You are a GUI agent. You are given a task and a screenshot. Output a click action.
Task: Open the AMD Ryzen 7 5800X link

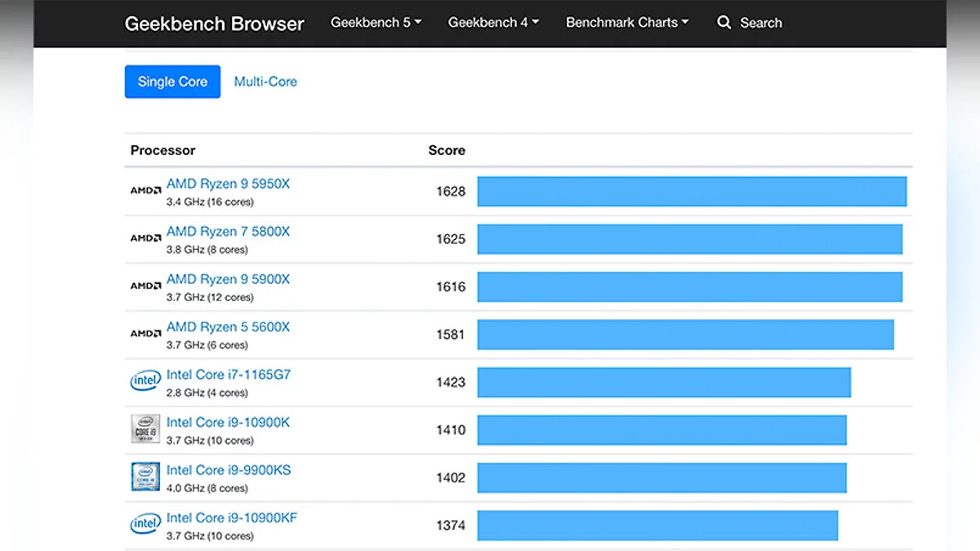click(x=228, y=232)
